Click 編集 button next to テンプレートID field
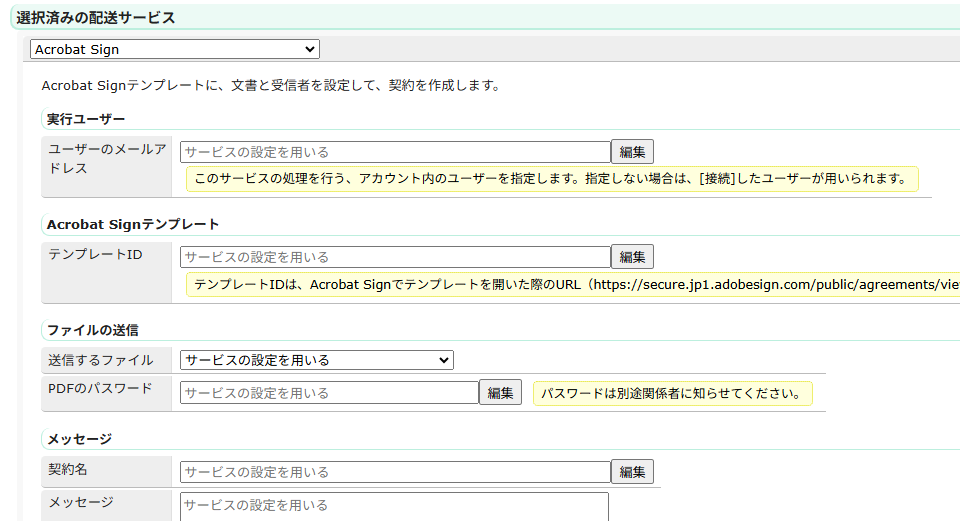This screenshot has height=521, width=960. point(632,257)
